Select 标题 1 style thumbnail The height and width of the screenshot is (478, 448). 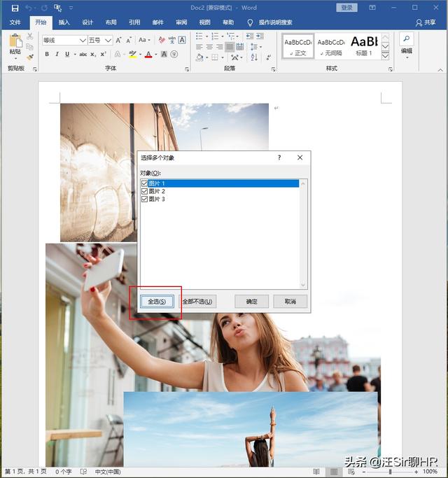pos(364,46)
